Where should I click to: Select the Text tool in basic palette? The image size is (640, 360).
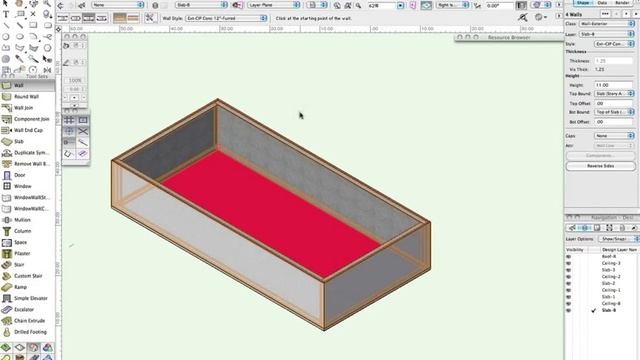click(6, 14)
